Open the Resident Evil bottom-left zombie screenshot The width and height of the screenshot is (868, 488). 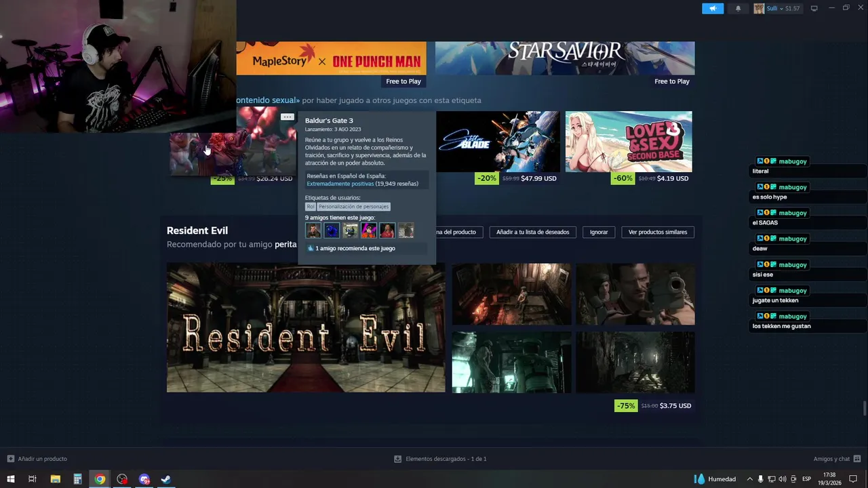[511, 363]
